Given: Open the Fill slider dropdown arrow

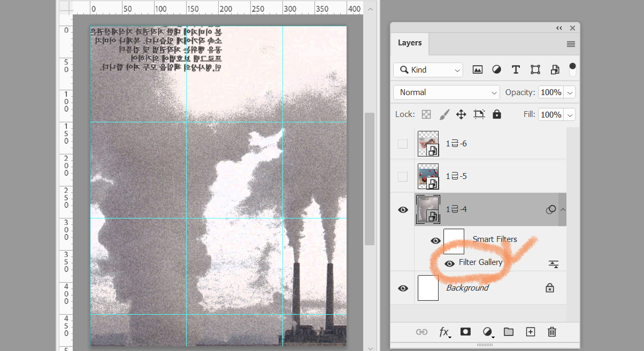Looking at the screenshot, I should click(570, 115).
